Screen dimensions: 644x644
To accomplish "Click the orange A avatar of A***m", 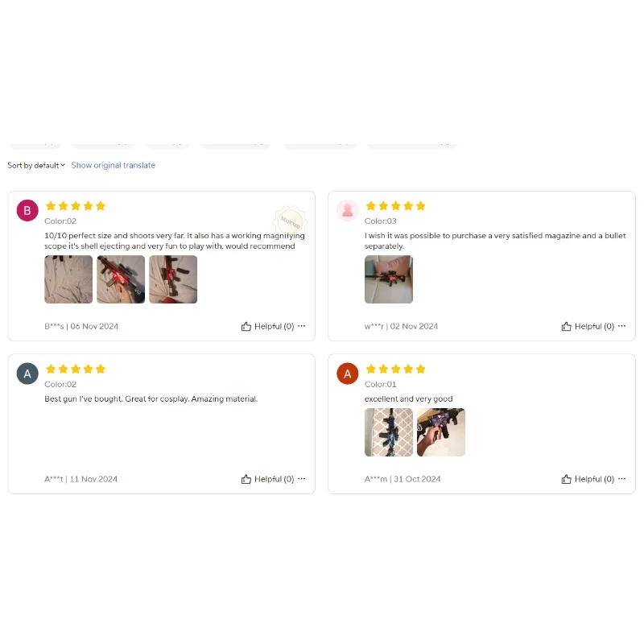I will [x=348, y=374].
